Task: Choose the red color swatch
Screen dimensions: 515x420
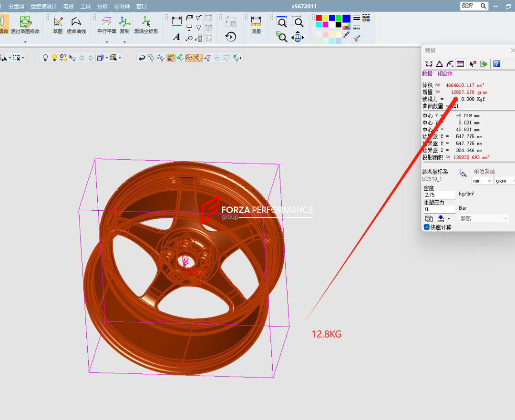Action: tap(319, 18)
